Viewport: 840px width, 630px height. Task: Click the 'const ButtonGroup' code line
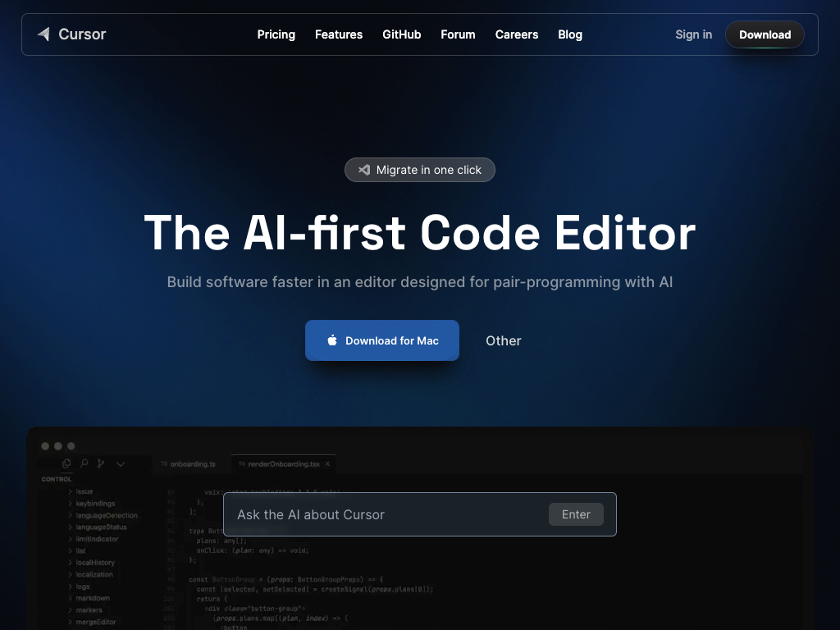point(286,580)
